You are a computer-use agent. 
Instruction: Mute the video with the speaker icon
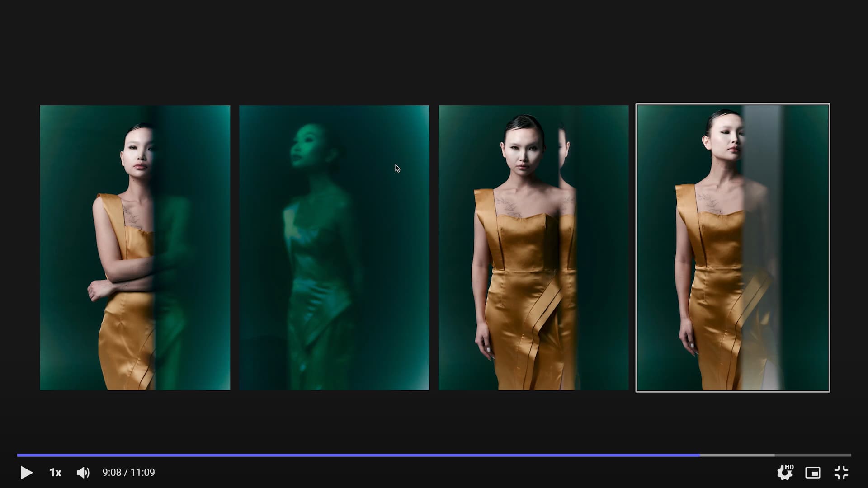coord(83,473)
